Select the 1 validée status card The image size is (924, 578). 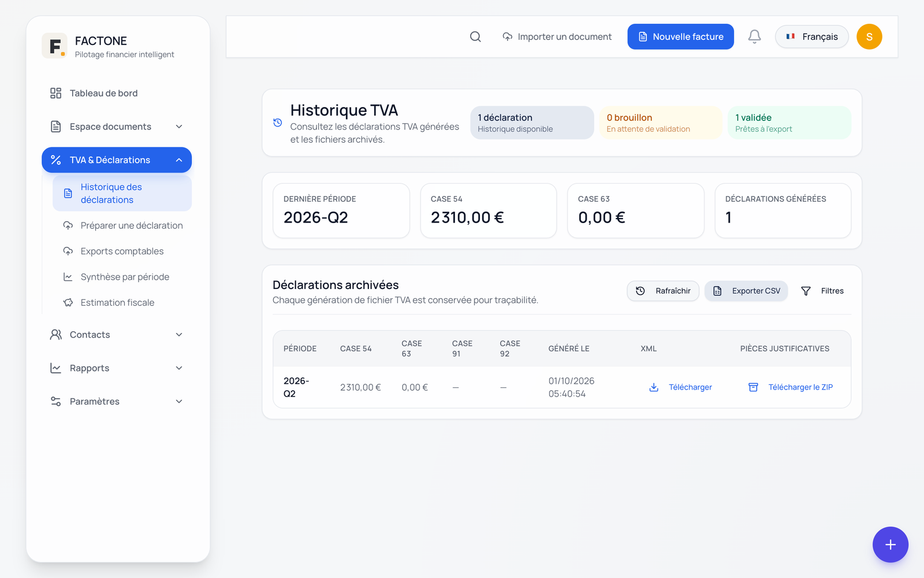[789, 123]
